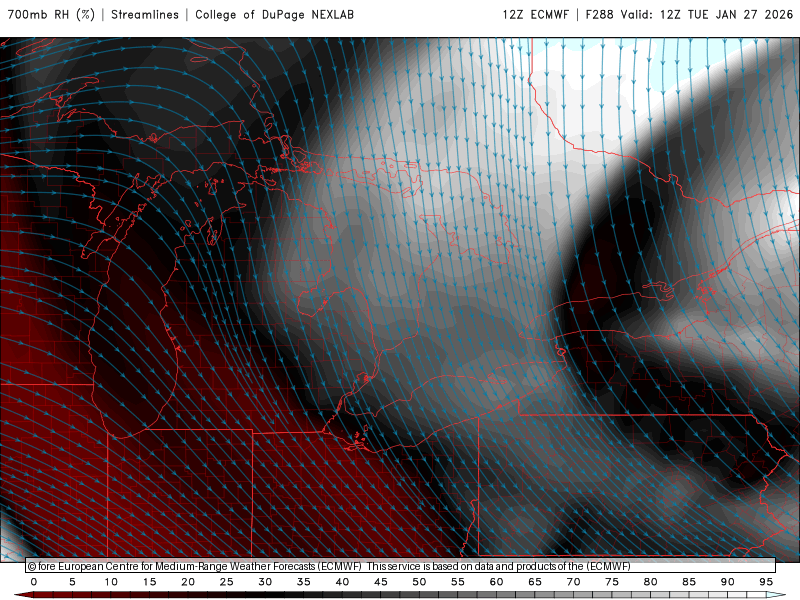This screenshot has height=600, width=800.
Task: Click the "70" colorbar tick label
Action: [x=573, y=582]
